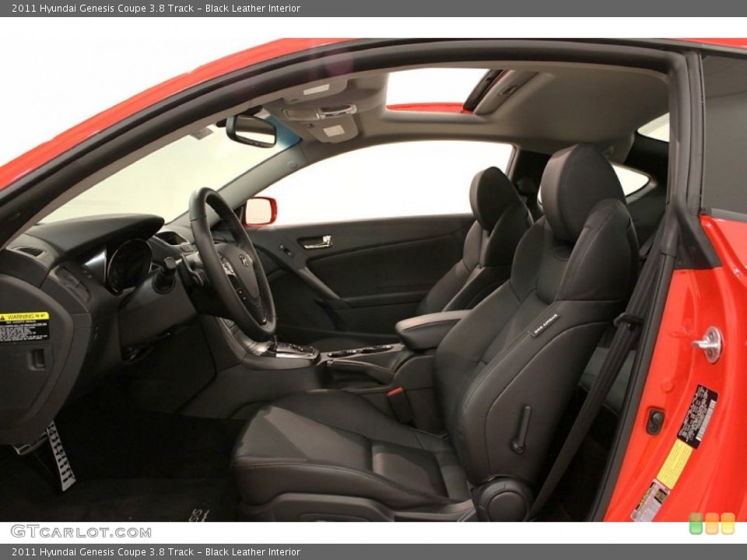Open the Genesis Coupe interior photo
Screen dimensions: 747x560
coord(373,280)
